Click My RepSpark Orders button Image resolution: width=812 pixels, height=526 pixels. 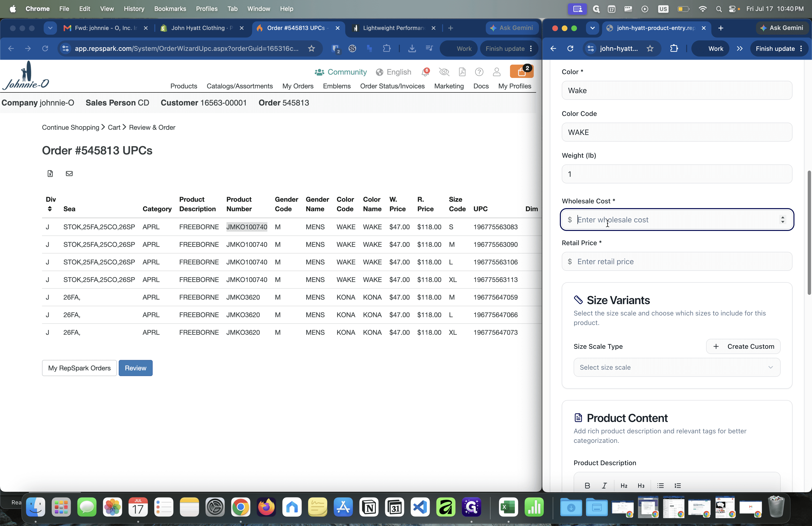click(x=79, y=368)
